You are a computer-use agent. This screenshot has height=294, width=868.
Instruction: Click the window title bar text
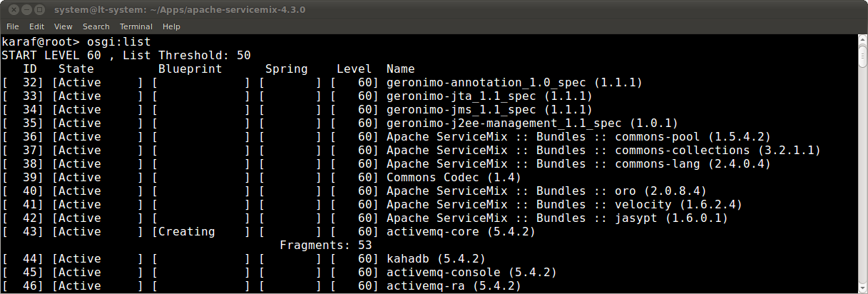point(182,10)
